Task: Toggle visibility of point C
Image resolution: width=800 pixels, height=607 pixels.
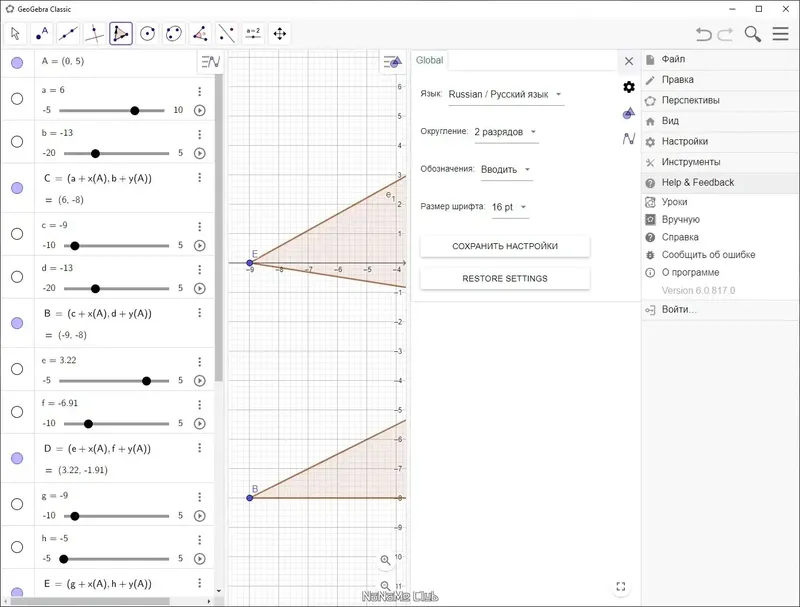Action: tap(17, 188)
